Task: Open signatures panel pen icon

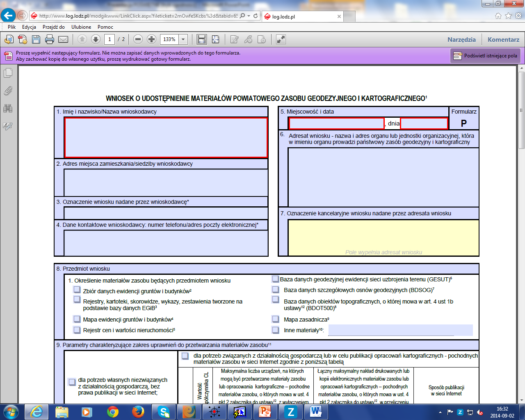Action: pyautogui.click(x=8, y=126)
